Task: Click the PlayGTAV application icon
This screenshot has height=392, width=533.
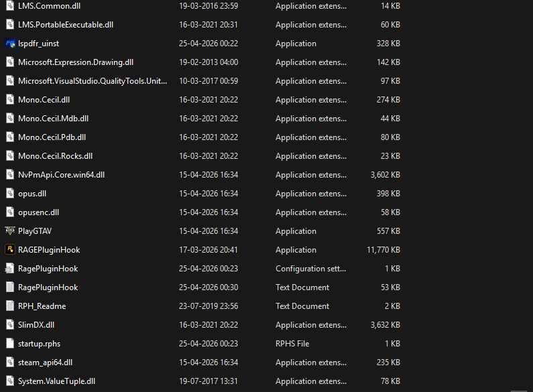Action: point(10,231)
